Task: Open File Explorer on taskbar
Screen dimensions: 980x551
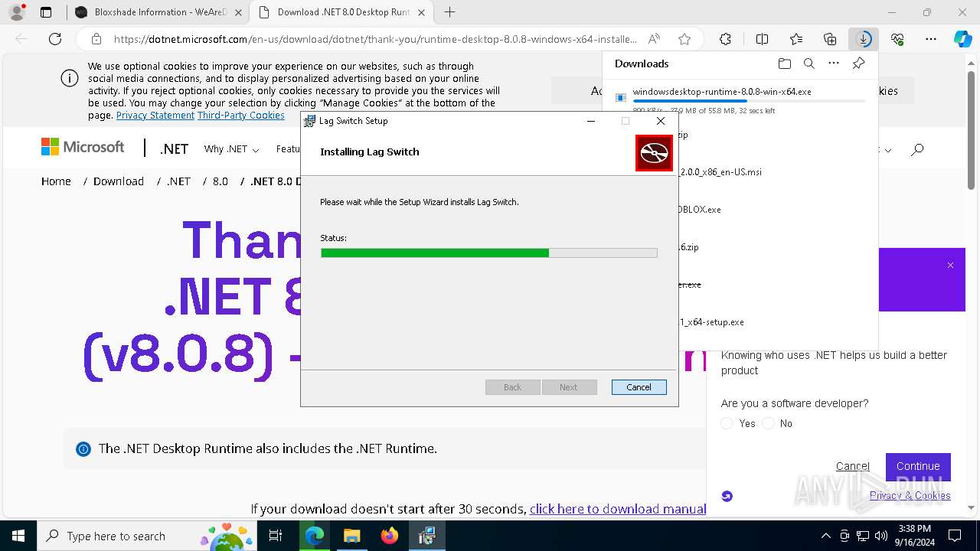Action: tap(351, 536)
